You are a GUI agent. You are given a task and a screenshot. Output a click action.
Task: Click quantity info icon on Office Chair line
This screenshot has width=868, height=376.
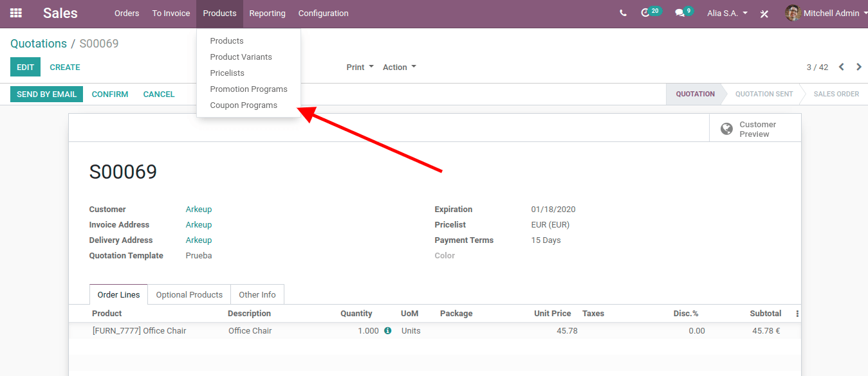coord(387,331)
